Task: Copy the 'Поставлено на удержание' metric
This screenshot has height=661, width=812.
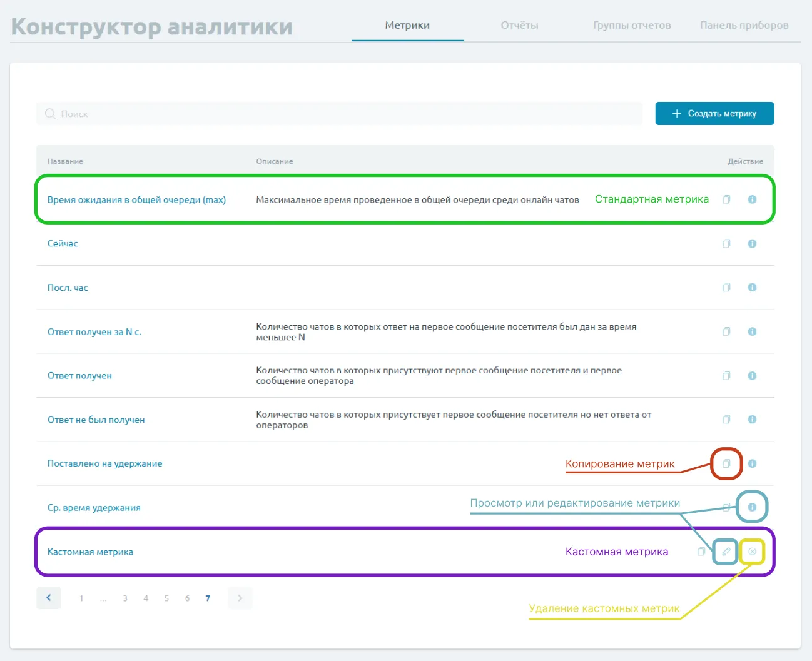Action: pyautogui.click(x=726, y=463)
